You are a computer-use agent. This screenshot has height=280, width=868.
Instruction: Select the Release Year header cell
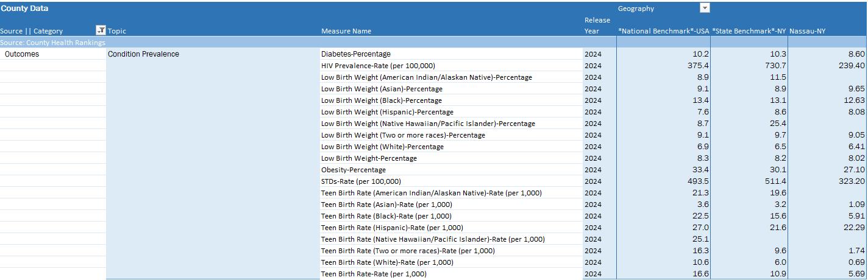(x=597, y=26)
